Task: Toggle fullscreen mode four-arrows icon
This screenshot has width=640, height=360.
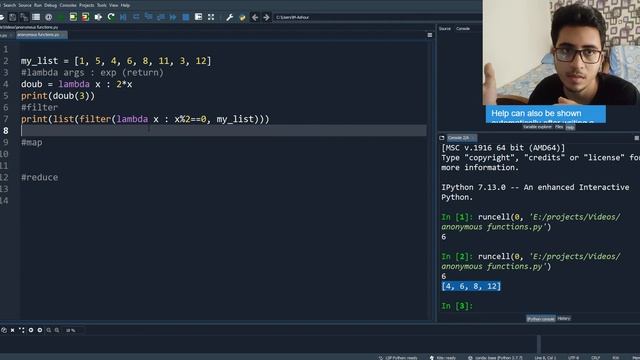Action: click(x=211, y=17)
